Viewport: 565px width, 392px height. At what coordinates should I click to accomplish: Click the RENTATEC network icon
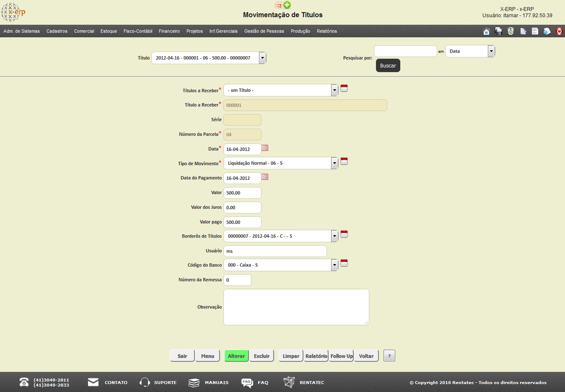[x=289, y=382]
